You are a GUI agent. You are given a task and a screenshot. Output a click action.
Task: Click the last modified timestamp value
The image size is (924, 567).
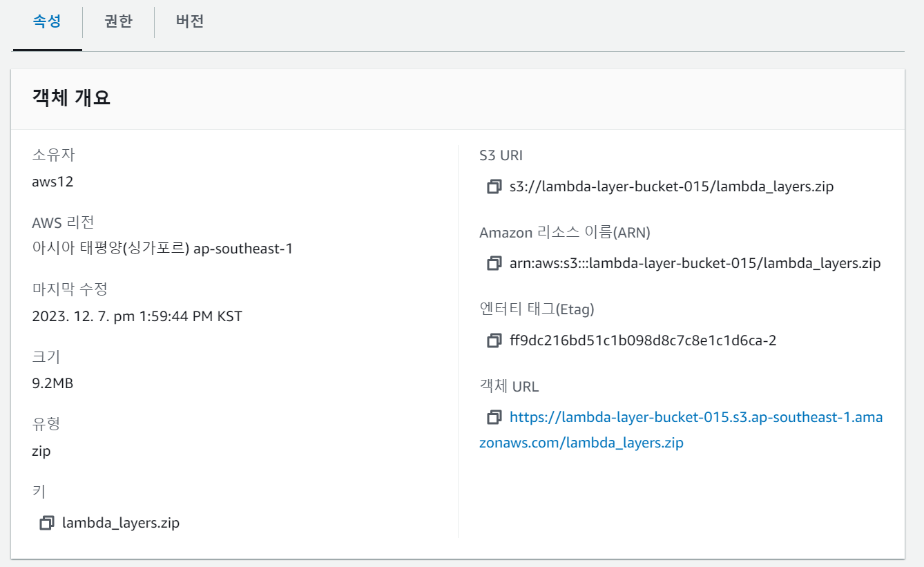coord(137,316)
